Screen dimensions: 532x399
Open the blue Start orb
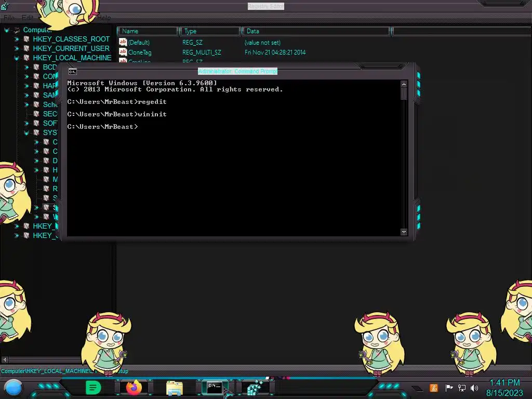click(x=14, y=388)
